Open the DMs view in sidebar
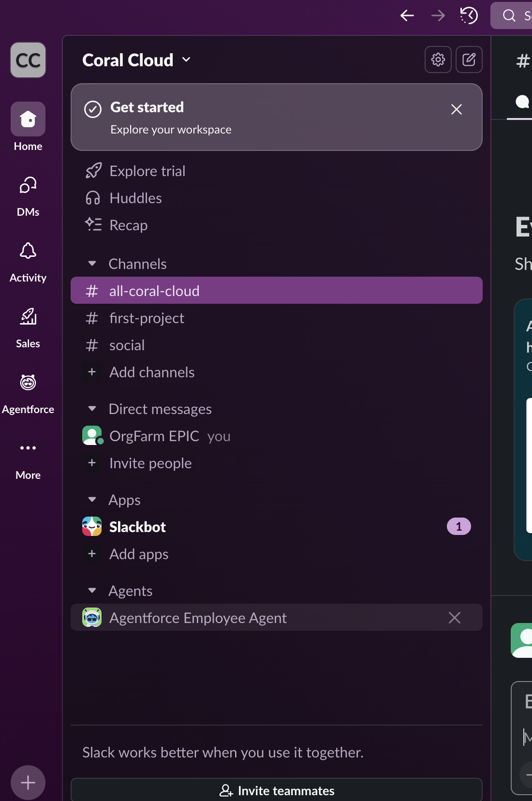Image resolution: width=532 pixels, height=801 pixels. pos(28,186)
